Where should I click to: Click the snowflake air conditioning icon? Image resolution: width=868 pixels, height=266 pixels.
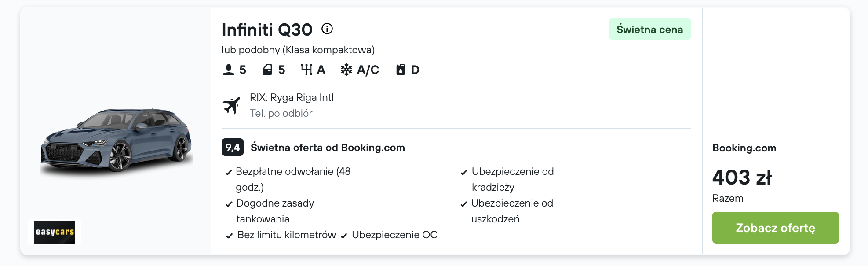pos(346,70)
